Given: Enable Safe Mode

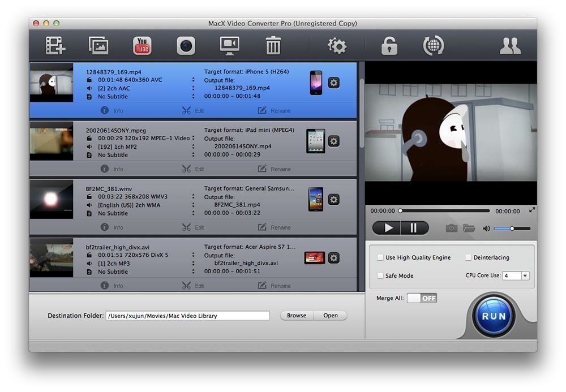Looking at the screenshot, I should [380, 275].
